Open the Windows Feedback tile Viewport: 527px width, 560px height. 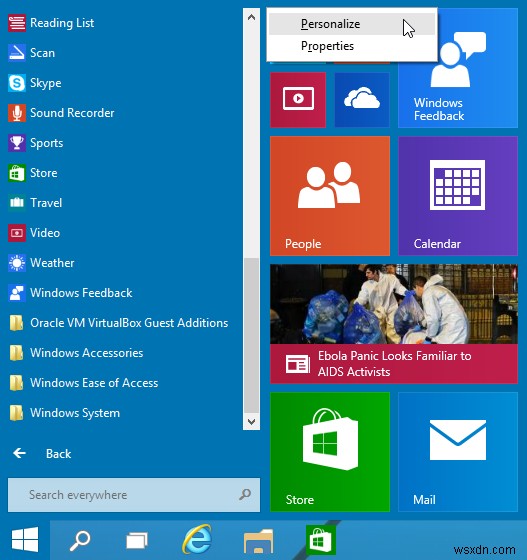pyautogui.click(x=458, y=68)
